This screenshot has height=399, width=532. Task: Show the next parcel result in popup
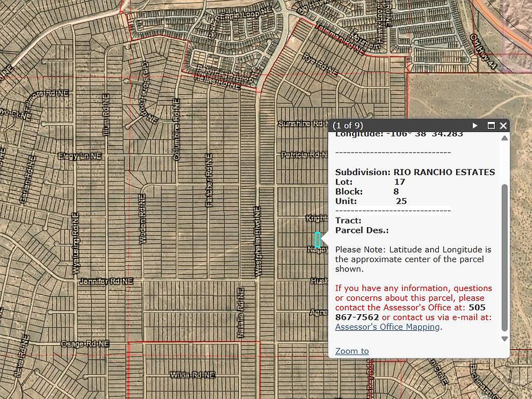tap(475, 126)
